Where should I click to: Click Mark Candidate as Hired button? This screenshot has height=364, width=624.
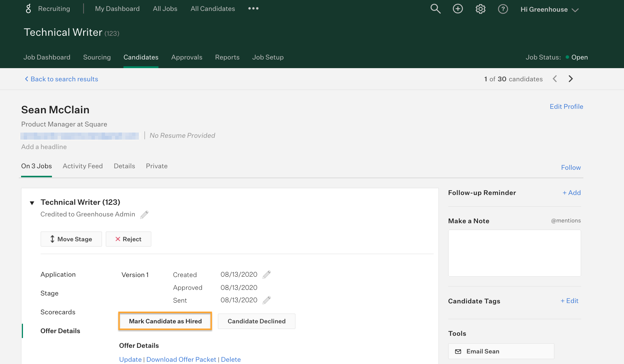[165, 321]
